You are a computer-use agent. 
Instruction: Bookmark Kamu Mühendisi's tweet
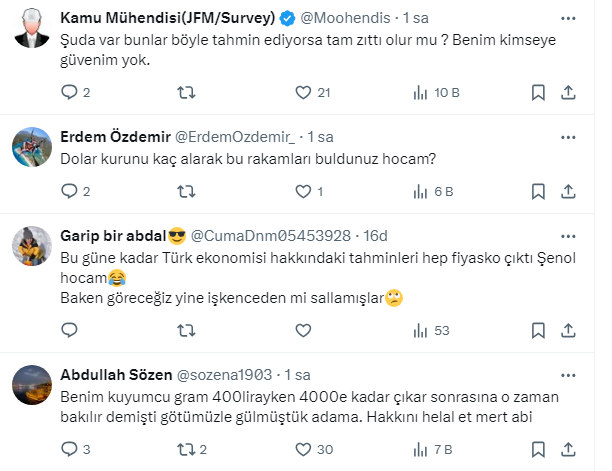pos(538,93)
